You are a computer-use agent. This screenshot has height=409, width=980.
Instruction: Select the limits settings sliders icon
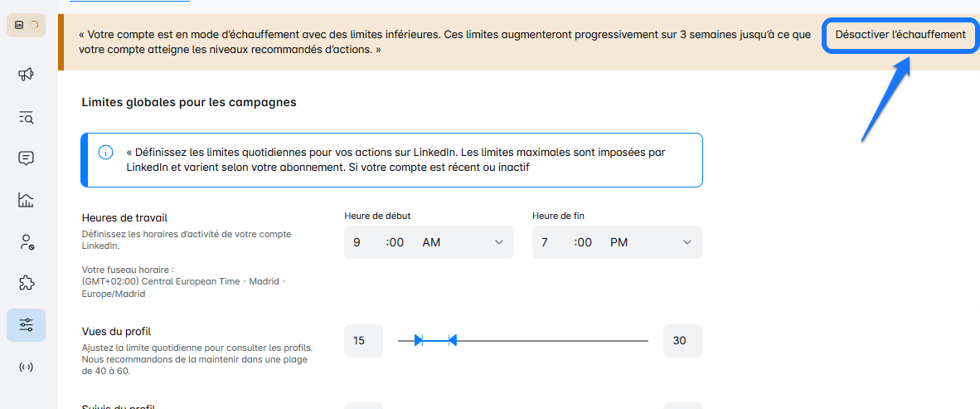(26, 325)
